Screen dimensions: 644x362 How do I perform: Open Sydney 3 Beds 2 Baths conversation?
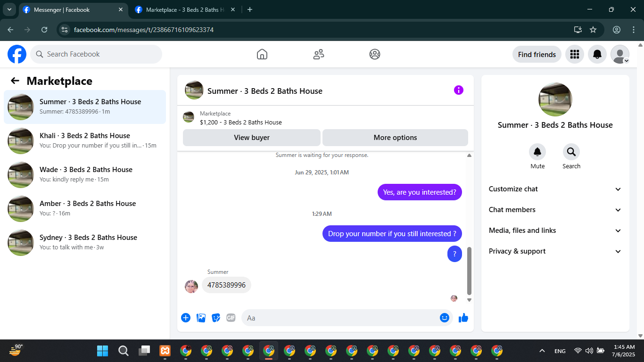(85, 243)
